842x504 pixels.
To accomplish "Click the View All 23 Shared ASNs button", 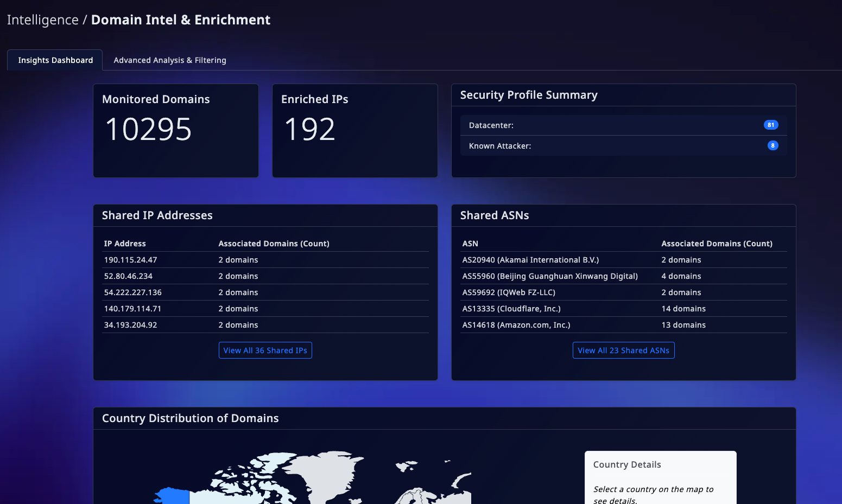I will [x=623, y=350].
